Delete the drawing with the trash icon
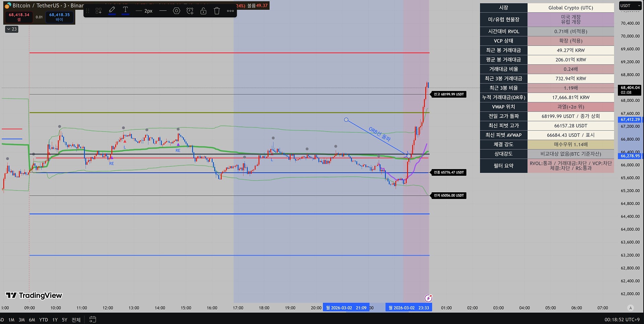 (x=217, y=11)
